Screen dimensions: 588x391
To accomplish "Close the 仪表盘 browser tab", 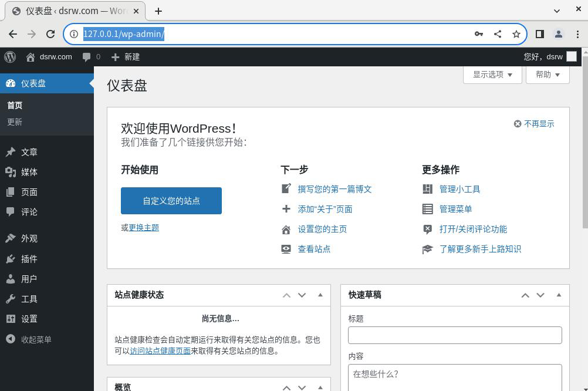I will coord(136,11).
